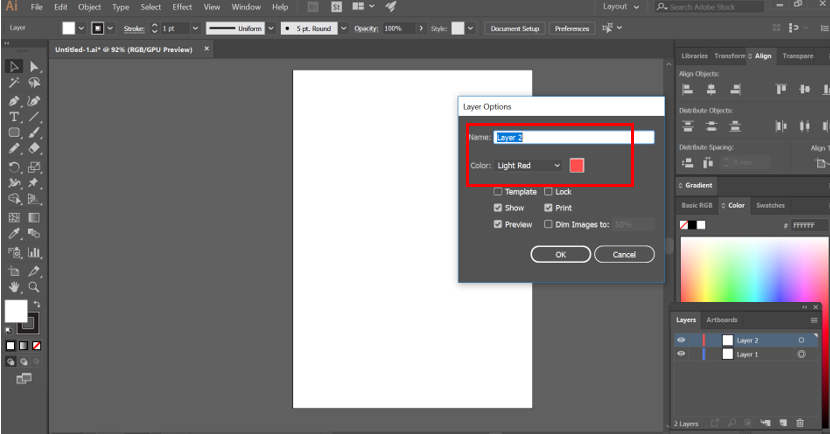Hide Layer 1 with eye icon
The width and height of the screenshot is (830, 434).
click(x=681, y=354)
